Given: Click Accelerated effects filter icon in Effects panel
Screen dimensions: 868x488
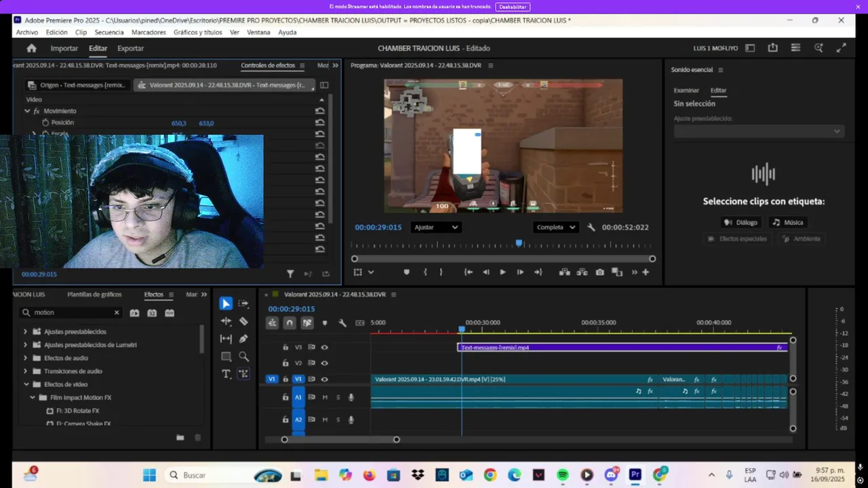Looking at the screenshot, I should point(134,313).
